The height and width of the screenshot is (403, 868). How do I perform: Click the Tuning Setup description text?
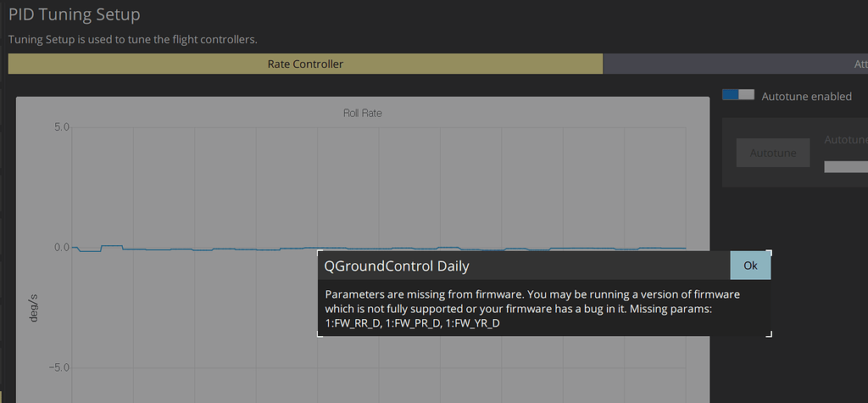point(133,40)
